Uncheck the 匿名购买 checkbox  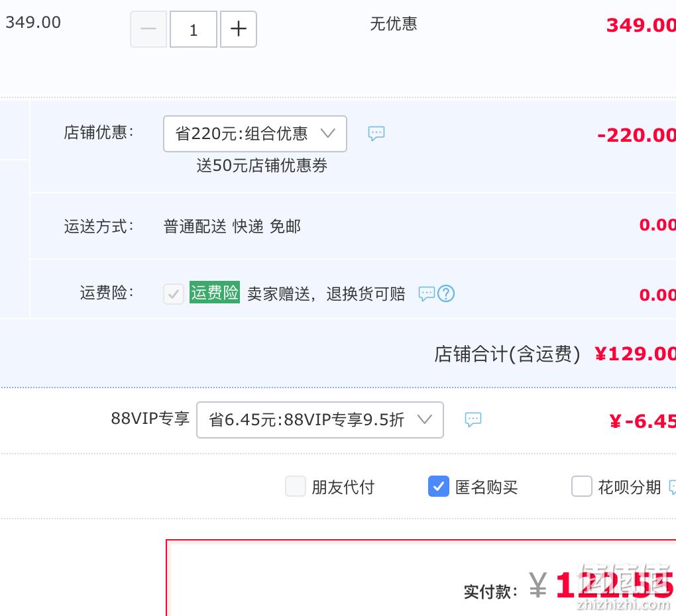(x=439, y=486)
